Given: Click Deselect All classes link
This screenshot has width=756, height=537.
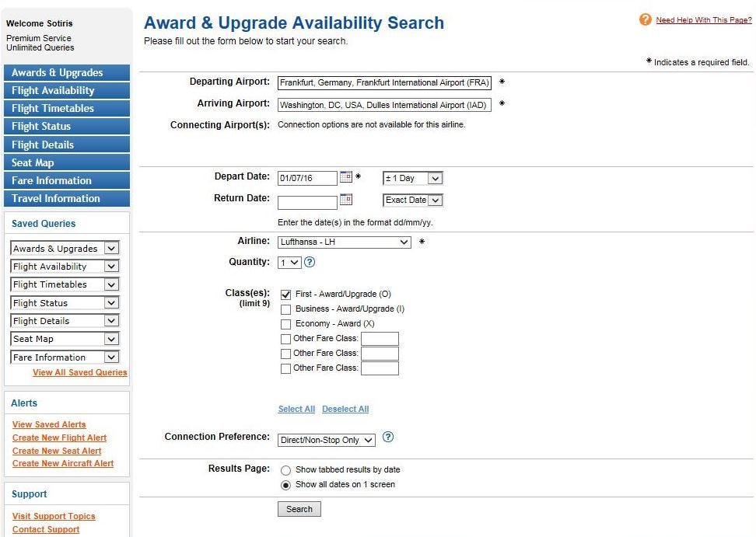Looking at the screenshot, I should pyautogui.click(x=345, y=409).
